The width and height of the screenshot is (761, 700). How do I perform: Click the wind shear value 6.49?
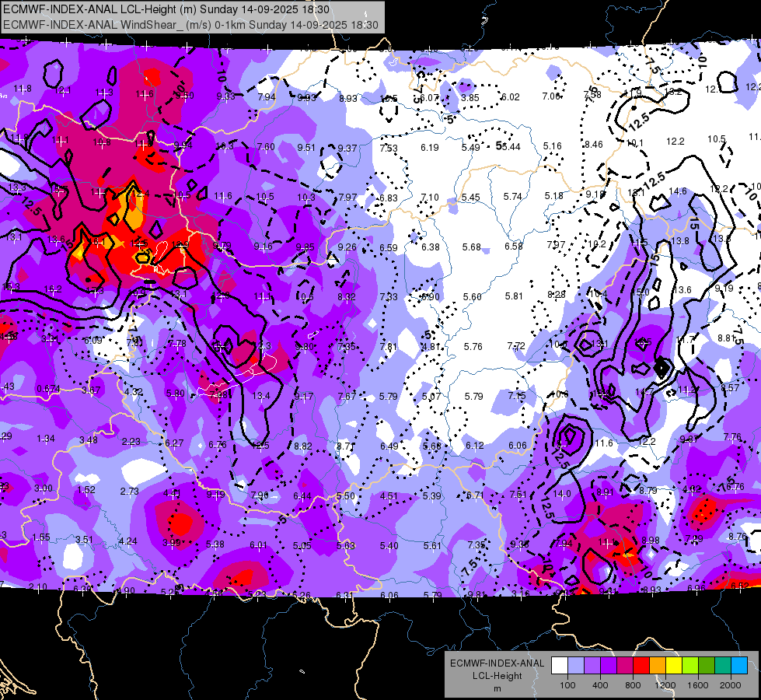click(x=389, y=446)
